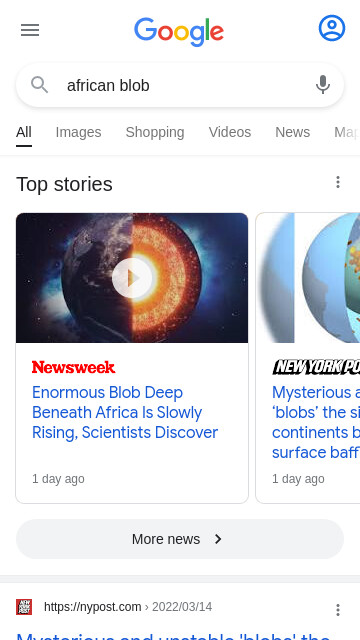The width and height of the screenshot is (360, 640).
Task: Go to Google logo homepage
Action: click(179, 31)
